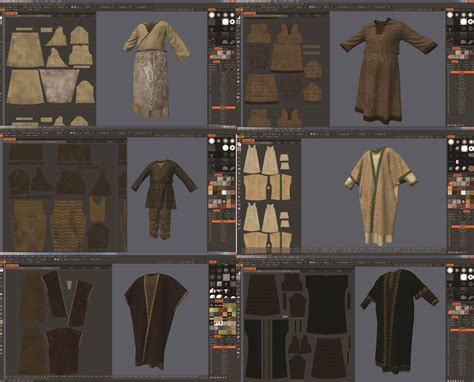The height and width of the screenshot is (382, 474).
Task: Click the brown V-neck tunic 3D garment
Action: click(388, 71)
